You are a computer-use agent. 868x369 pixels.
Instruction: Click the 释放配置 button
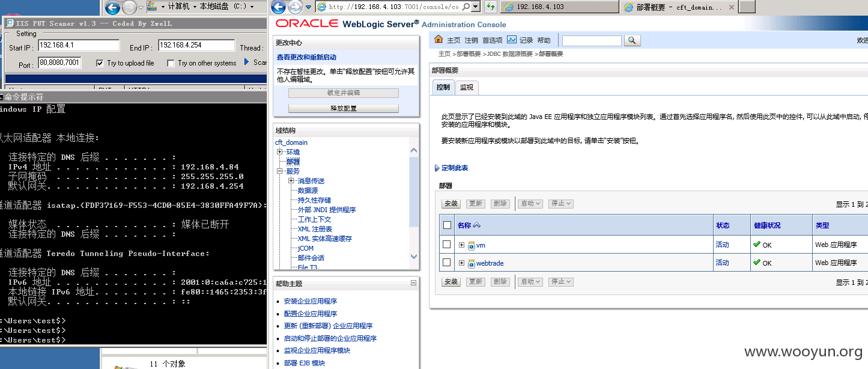pyautogui.click(x=344, y=108)
